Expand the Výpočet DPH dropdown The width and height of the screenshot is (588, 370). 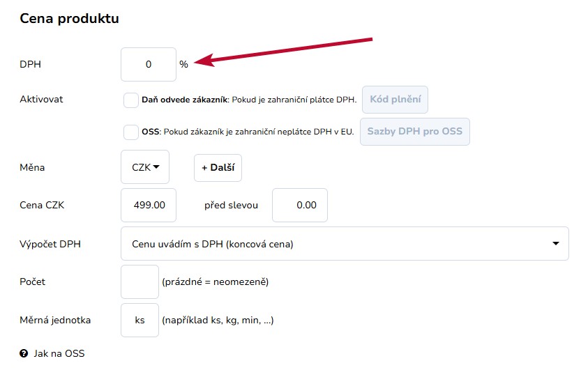[x=345, y=244]
